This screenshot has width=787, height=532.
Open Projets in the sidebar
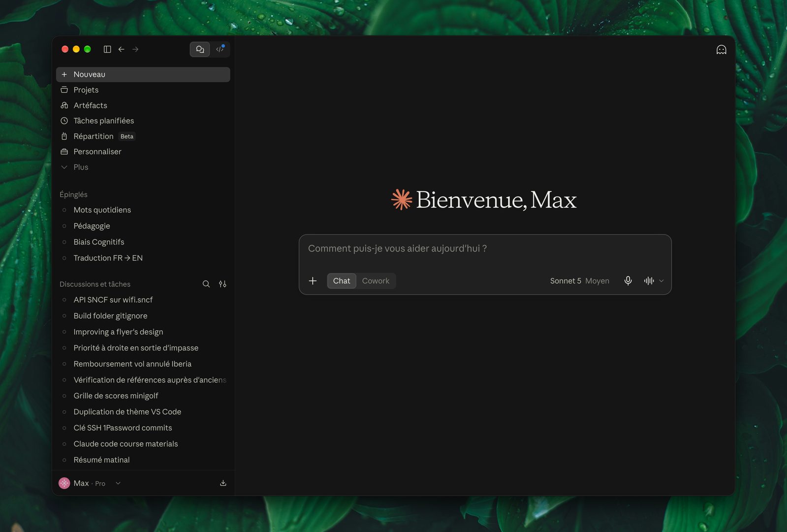coord(143,90)
